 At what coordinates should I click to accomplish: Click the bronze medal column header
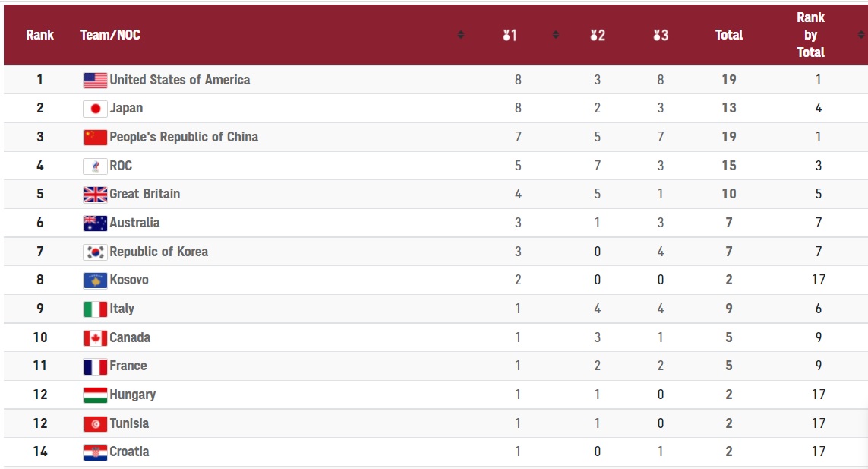click(661, 36)
